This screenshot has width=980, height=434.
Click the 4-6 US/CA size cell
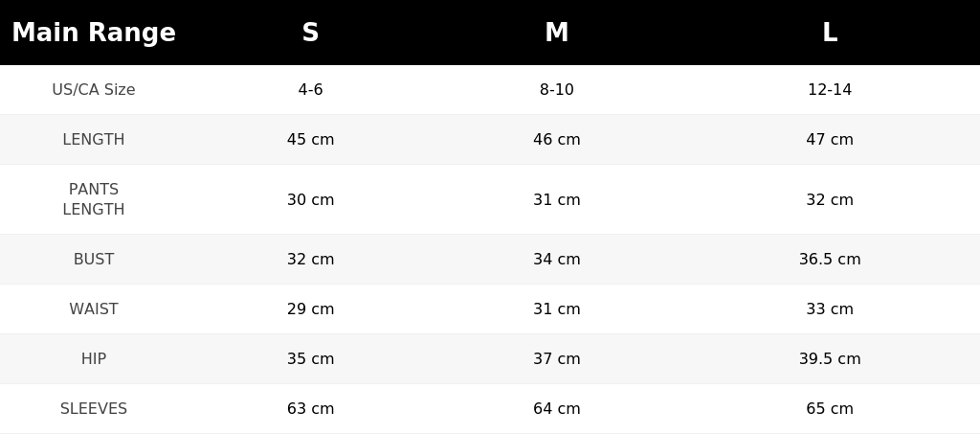point(311,89)
